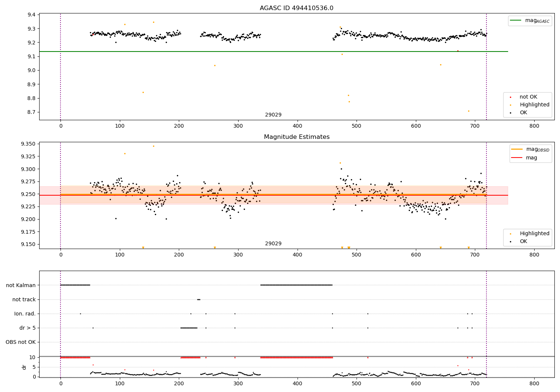Click the green line swatch in mag AGASC legend
Screen dimensions: 560x392
[x=516, y=21]
